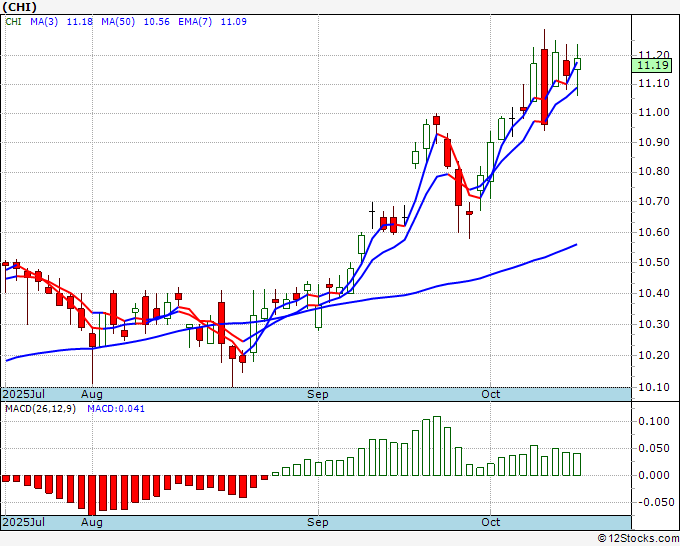Screen dimensions: 680x546
Task: Click the 10.20 price axis label
Action: 654,355
